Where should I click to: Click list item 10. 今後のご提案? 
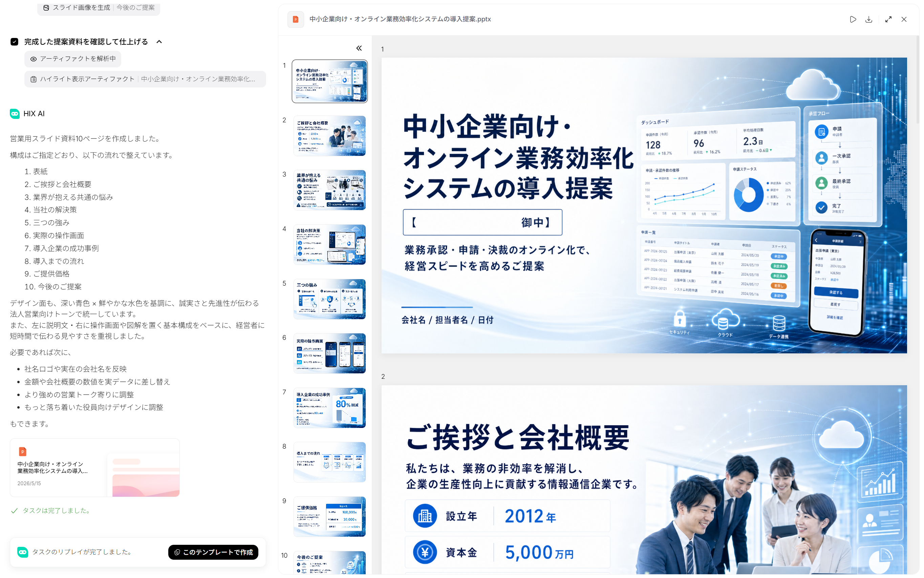[53, 287]
